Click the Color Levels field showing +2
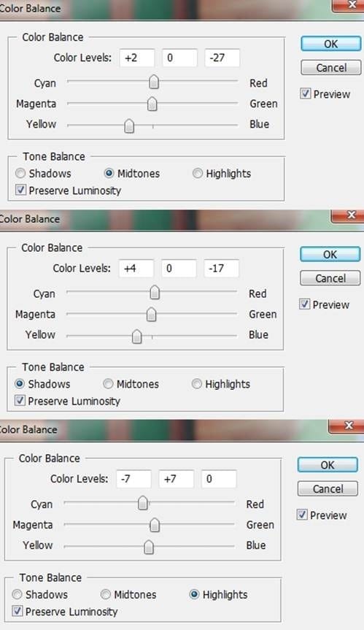 pyautogui.click(x=137, y=58)
